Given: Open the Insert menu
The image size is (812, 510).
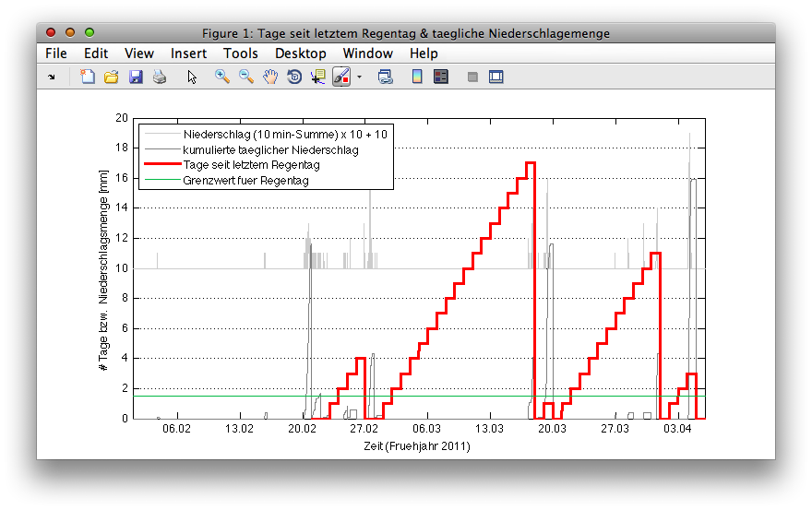Looking at the screenshot, I should coord(188,53).
